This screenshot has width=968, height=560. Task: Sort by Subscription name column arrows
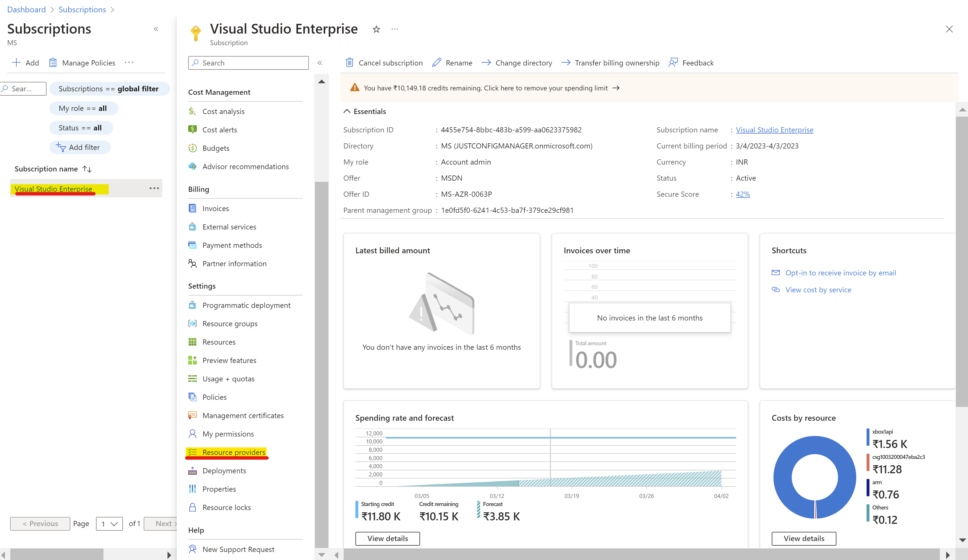pyautogui.click(x=87, y=169)
